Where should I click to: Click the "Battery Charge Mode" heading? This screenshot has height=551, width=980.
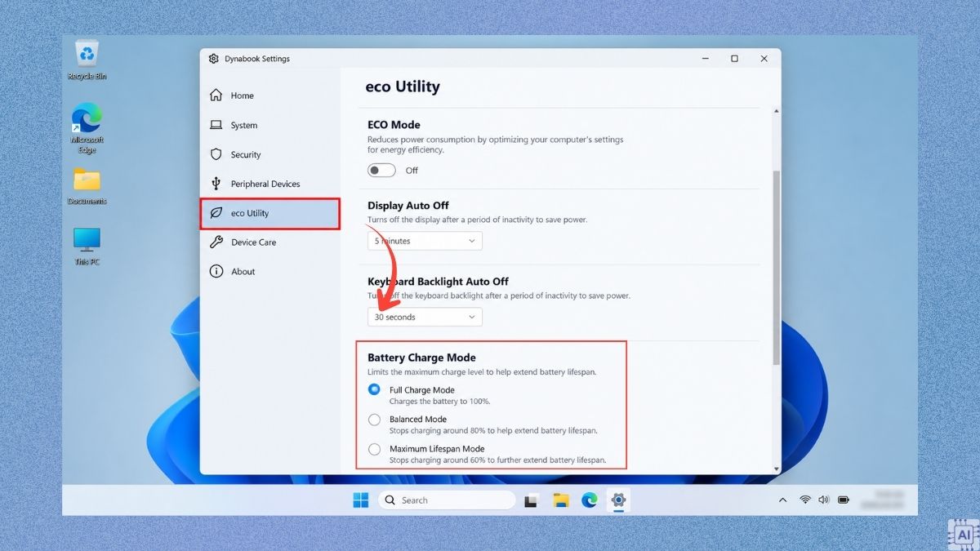pos(421,358)
